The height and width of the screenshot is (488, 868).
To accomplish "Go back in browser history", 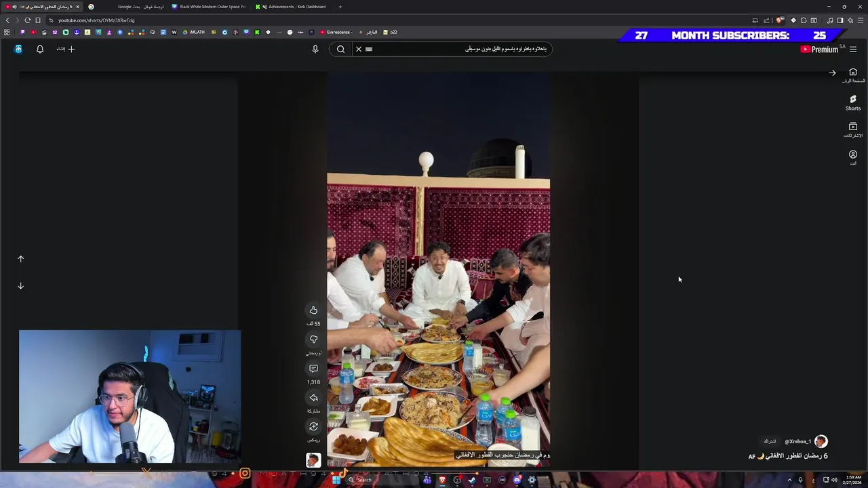I will coord(7,20).
